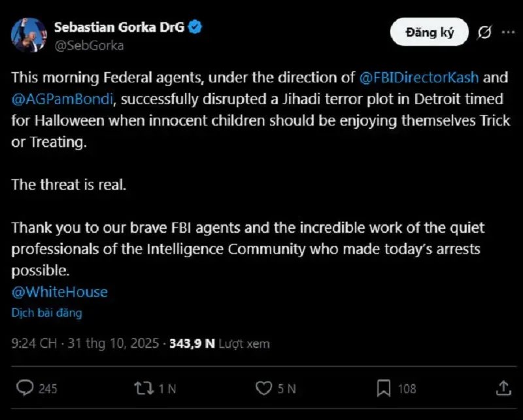Click the blue verified badge
This screenshot has width=523, height=420.
(x=195, y=27)
